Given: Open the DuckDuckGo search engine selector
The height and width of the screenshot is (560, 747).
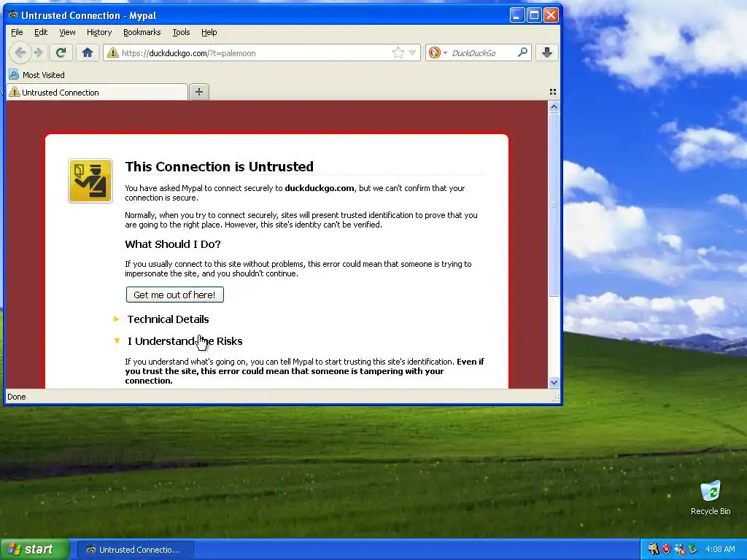Looking at the screenshot, I should [x=438, y=52].
